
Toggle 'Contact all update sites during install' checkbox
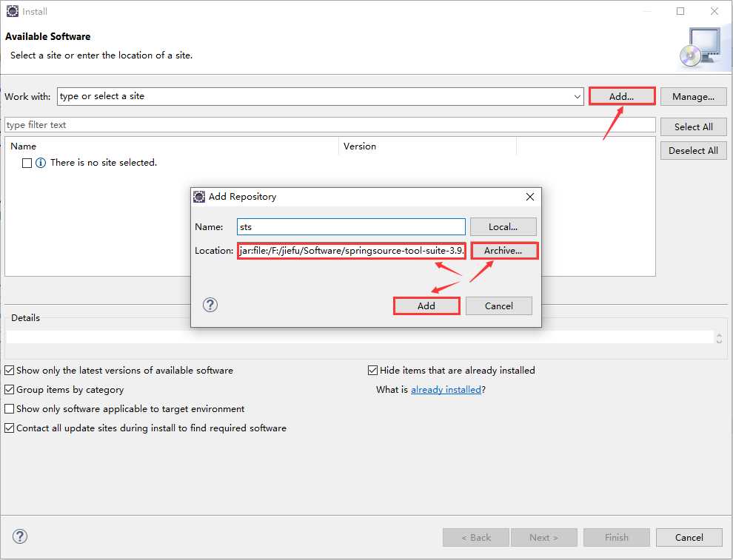click(x=10, y=428)
